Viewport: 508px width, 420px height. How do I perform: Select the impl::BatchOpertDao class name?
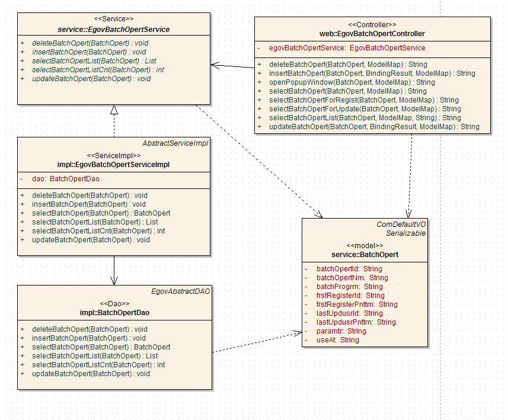point(114,312)
